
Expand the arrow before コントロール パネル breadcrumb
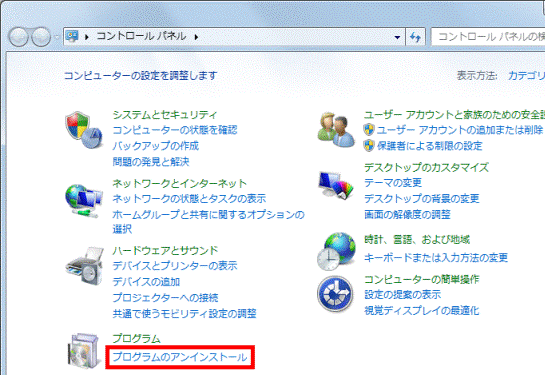[87, 37]
